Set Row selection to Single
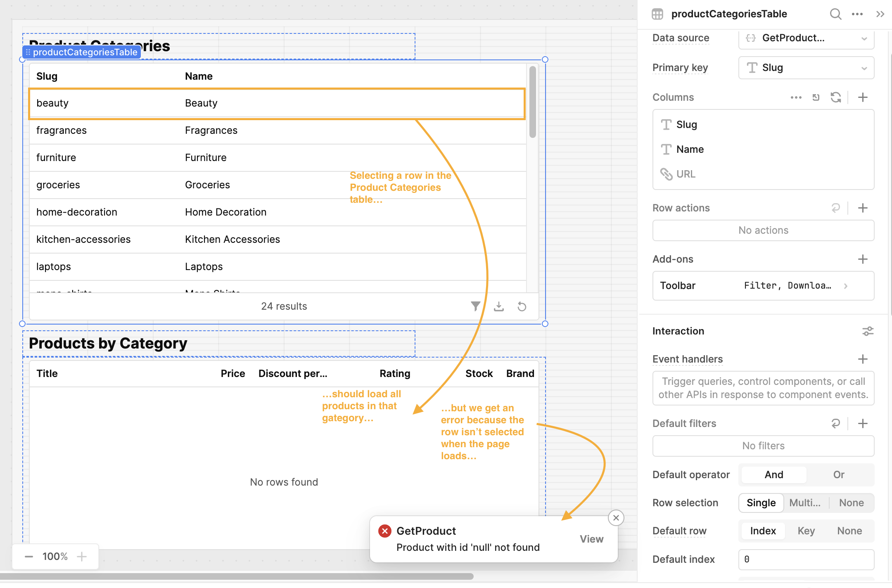This screenshot has height=588, width=892. pyautogui.click(x=761, y=503)
